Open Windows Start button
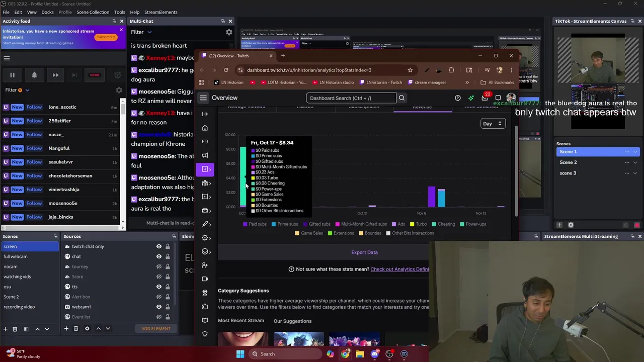 click(240, 354)
